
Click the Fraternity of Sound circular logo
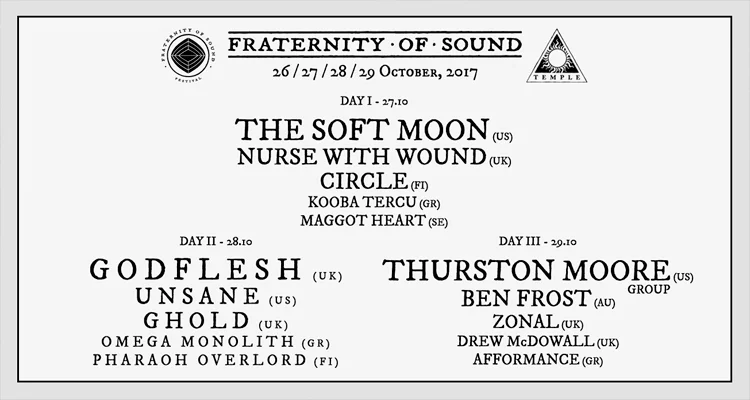(186, 55)
